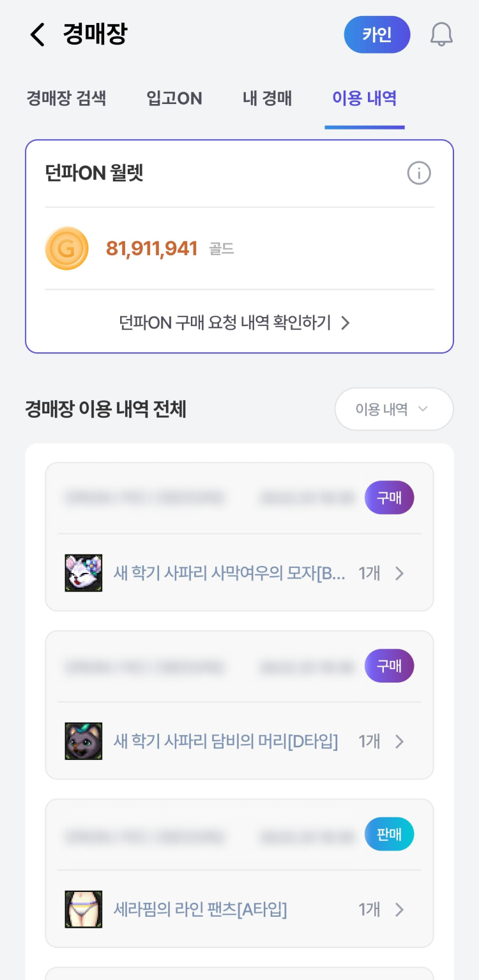Tap the 구매 badge on first entry
Image resolution: width=479 pixels, height=980 pixels.
[389, 498]
